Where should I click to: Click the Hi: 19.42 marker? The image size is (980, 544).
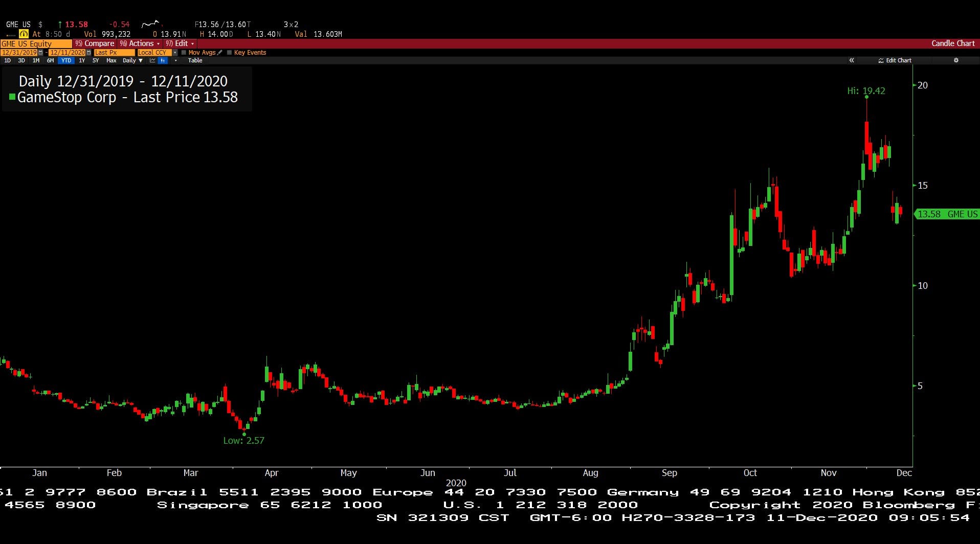click(x=866, y=91)
